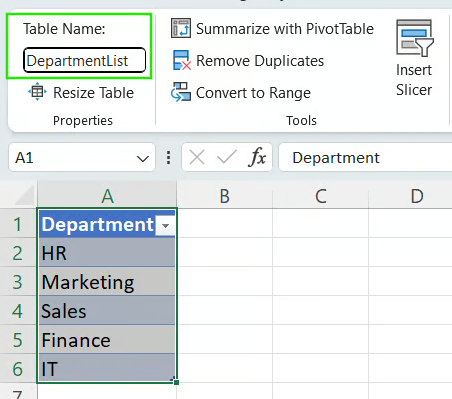Open the Department column filter dropdown

pos(165,226)
